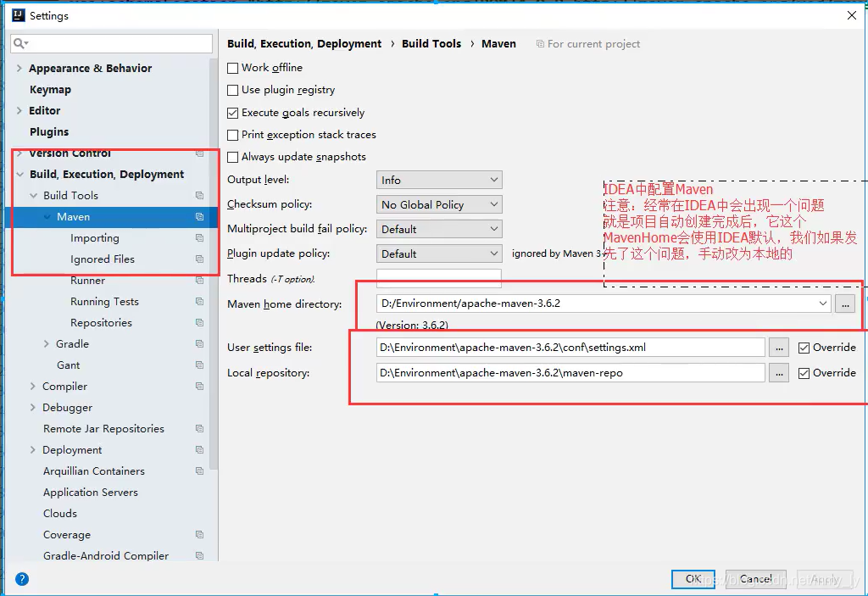Expand the Debugger node

33,407
